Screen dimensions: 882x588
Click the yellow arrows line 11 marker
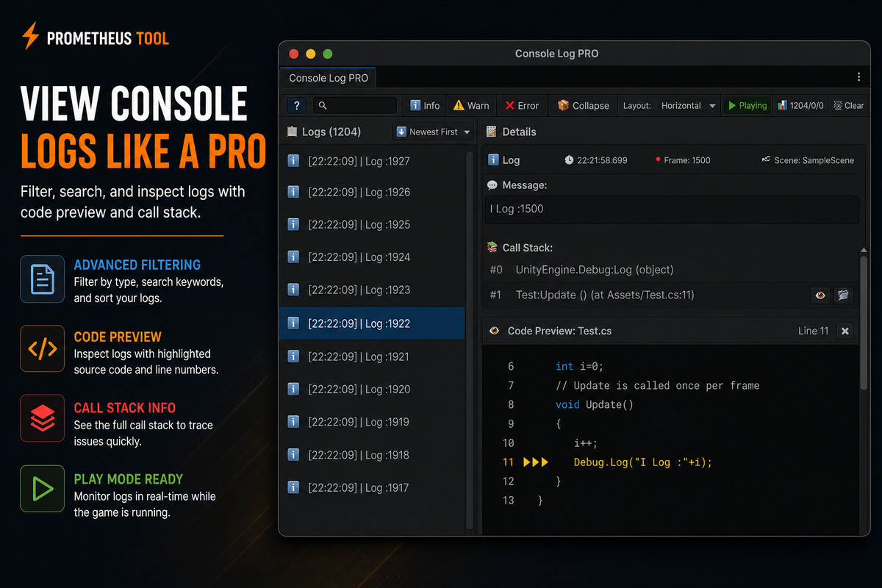pos(536,462)
